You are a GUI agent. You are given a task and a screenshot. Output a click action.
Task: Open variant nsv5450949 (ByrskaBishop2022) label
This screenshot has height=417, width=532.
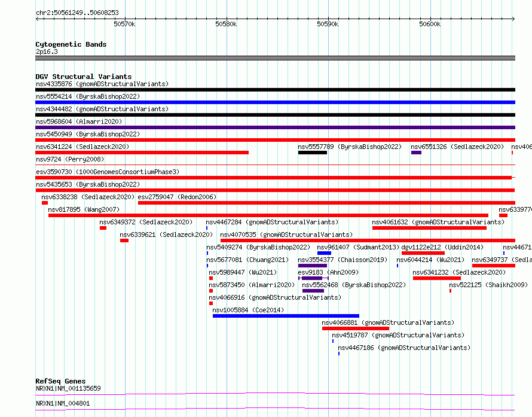click(88, 134)
